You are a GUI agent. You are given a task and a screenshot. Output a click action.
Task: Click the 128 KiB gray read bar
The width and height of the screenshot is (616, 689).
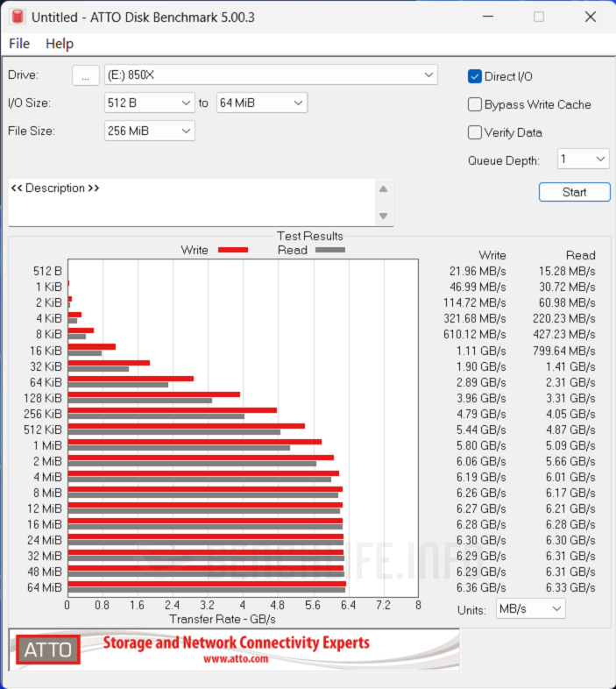[x=140, y=401]
